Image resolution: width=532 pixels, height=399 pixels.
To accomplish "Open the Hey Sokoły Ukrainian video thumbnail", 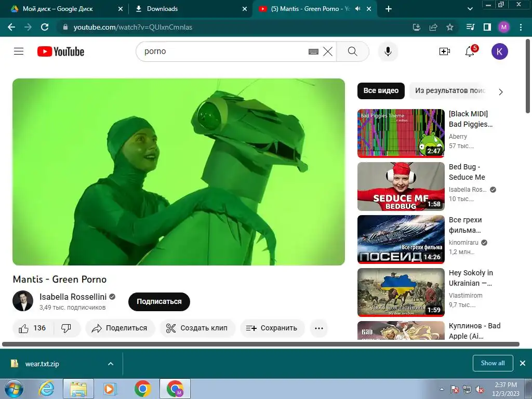I will [x=401, y=292].
